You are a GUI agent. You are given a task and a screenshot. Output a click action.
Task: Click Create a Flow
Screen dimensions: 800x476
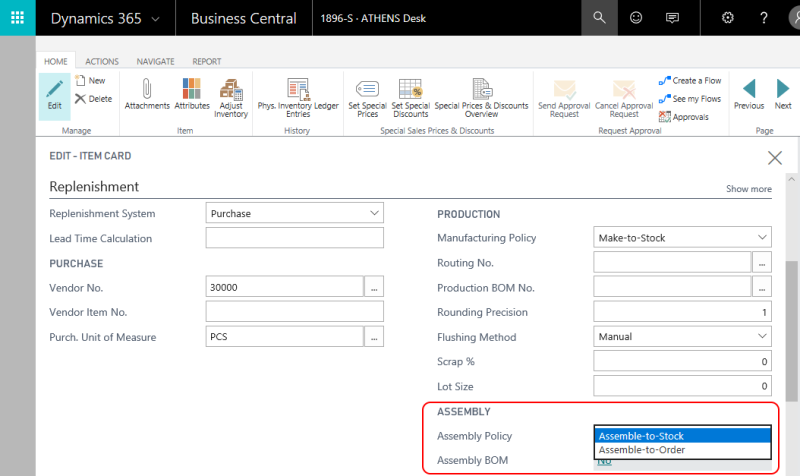click(x=690, y=81)
